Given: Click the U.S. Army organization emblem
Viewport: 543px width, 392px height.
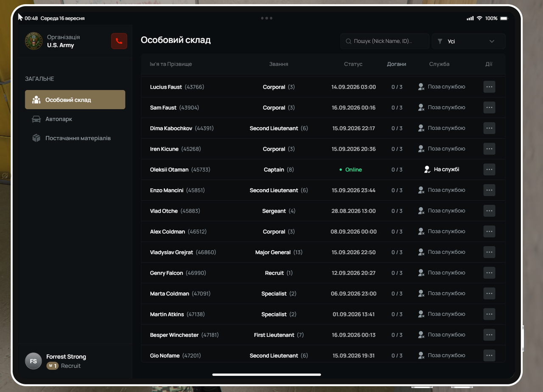Looking at the screenshot, I should 34,41.
